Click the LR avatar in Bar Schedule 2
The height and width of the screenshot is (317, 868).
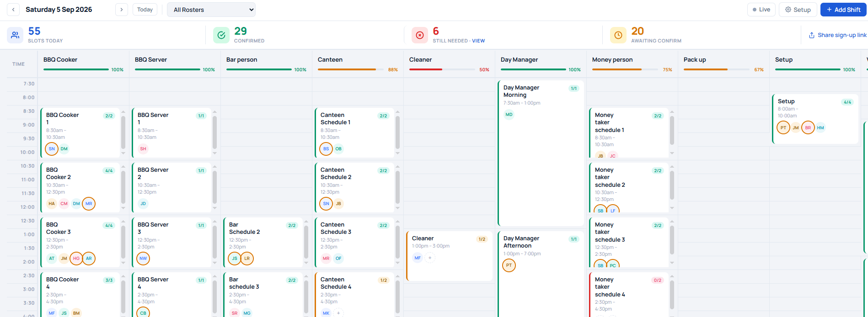[247, 259]
